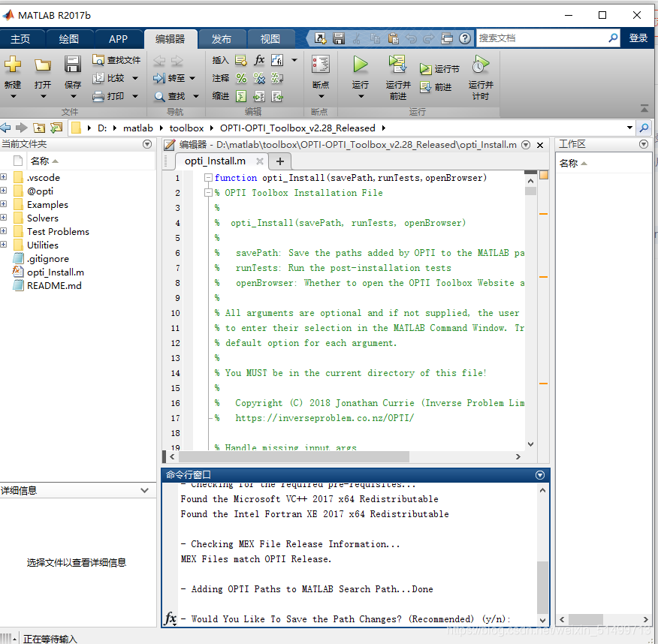
Task: Close the opti_Install.m tab
Action: pos(259,161)
